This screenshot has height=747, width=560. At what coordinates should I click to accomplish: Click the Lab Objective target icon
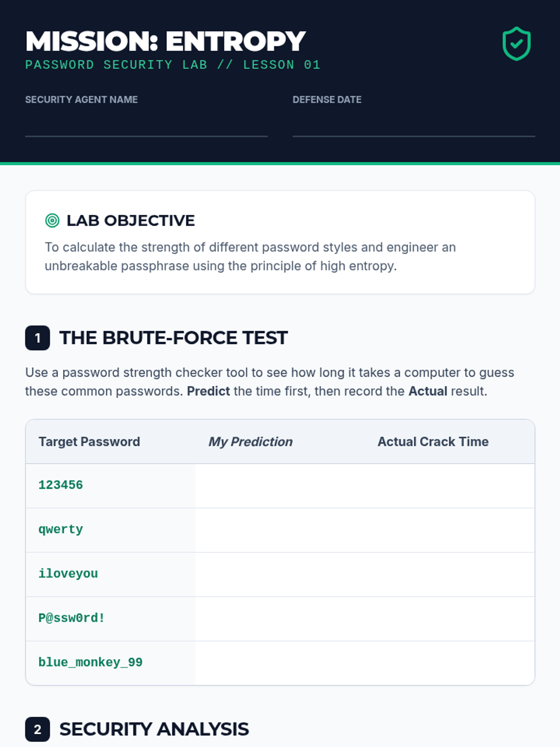52,220
